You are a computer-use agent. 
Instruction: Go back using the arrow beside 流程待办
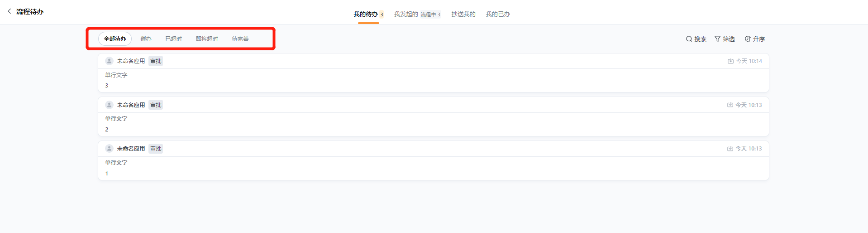pyautogui.click(x=9, y=11)
